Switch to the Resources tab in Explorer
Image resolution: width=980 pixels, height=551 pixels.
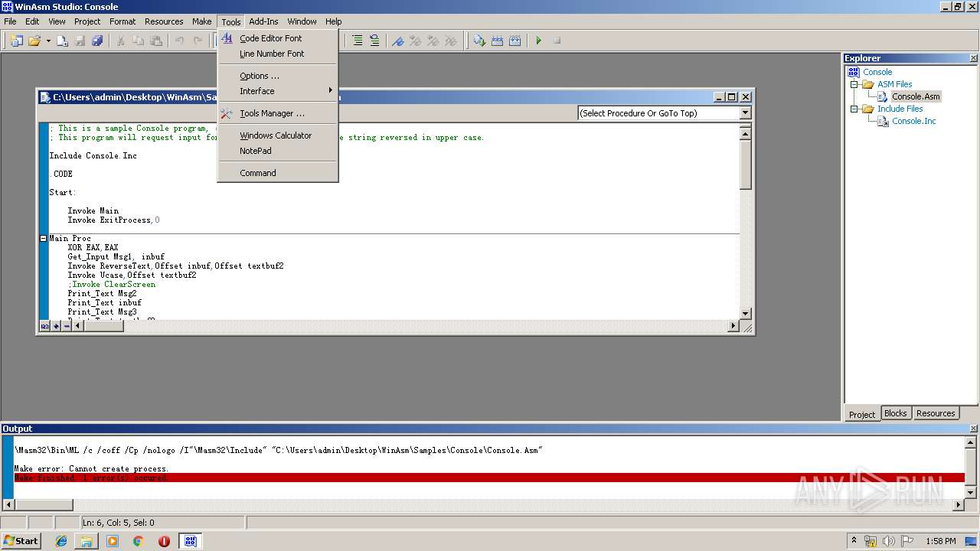coord(935,413)
